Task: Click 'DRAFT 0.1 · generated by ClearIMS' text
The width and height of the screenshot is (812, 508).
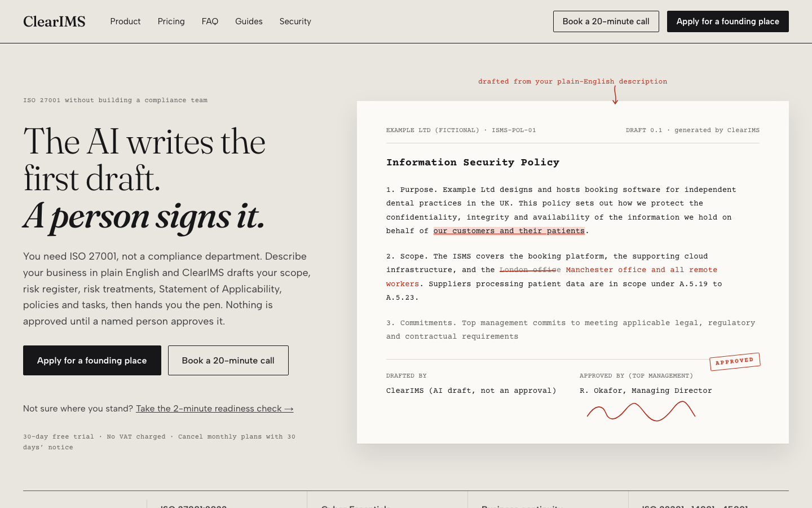Action: point(692,130)
